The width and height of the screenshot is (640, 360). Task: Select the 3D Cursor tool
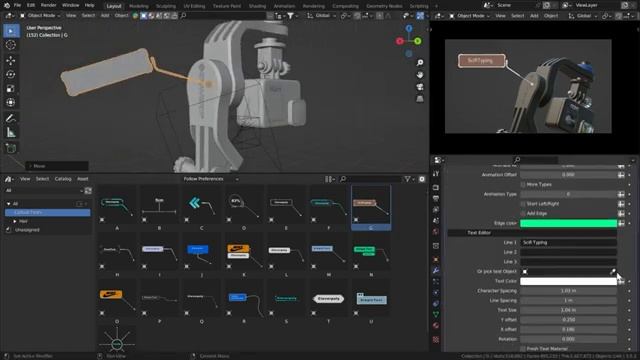[x=11, y=45]
